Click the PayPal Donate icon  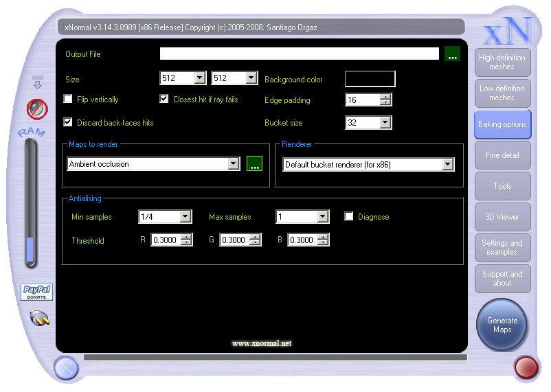pyautogui.click(x=36, y=292)
